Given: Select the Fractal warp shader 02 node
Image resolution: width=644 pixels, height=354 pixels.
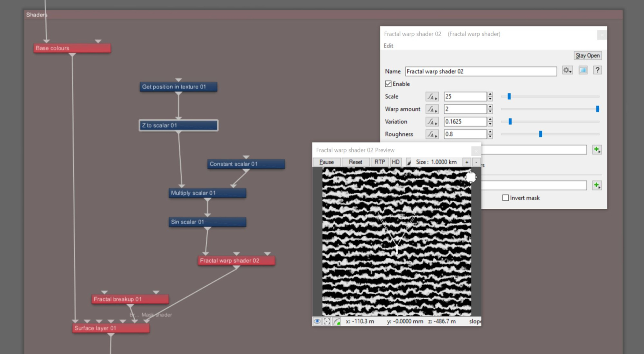Looking at the screenshot, I should click(x=236, y=261).
